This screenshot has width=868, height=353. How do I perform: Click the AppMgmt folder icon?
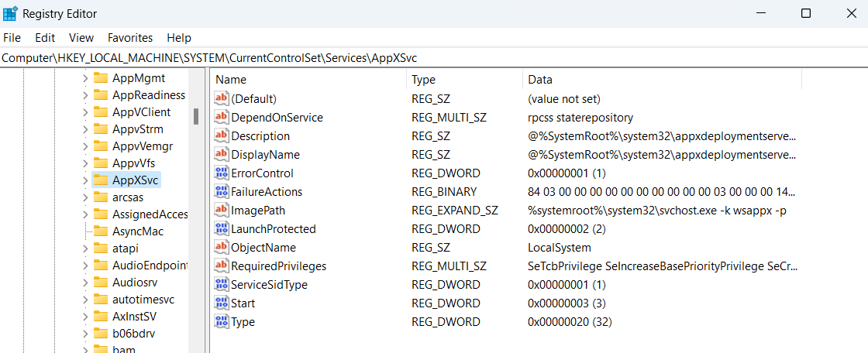pyautogui.click(x=100, y=78)
